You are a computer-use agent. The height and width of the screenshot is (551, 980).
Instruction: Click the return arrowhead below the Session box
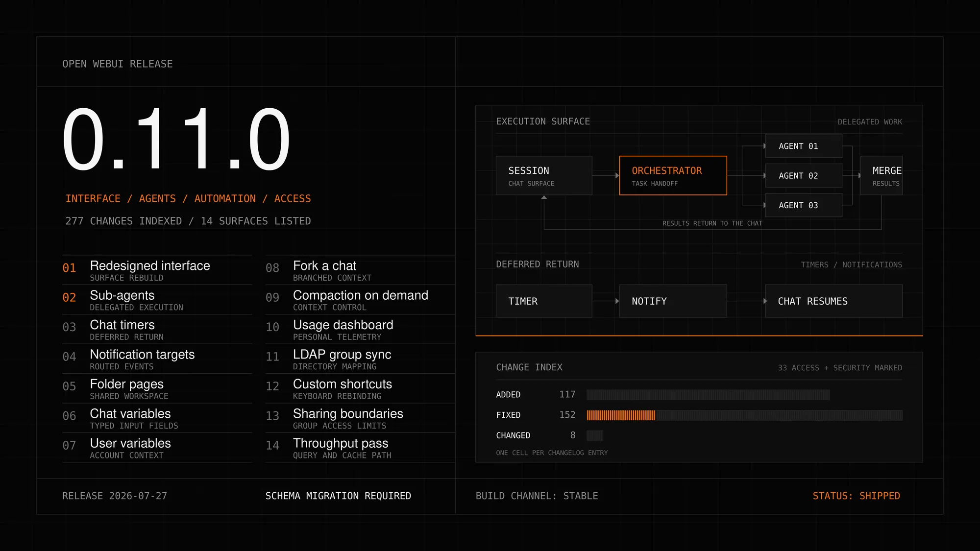point(544,197)
